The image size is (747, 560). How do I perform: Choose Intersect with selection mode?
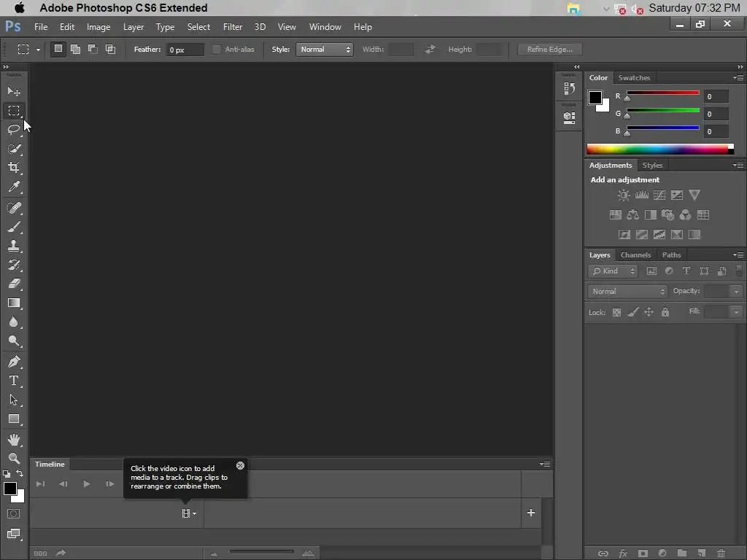pos(111,49)
